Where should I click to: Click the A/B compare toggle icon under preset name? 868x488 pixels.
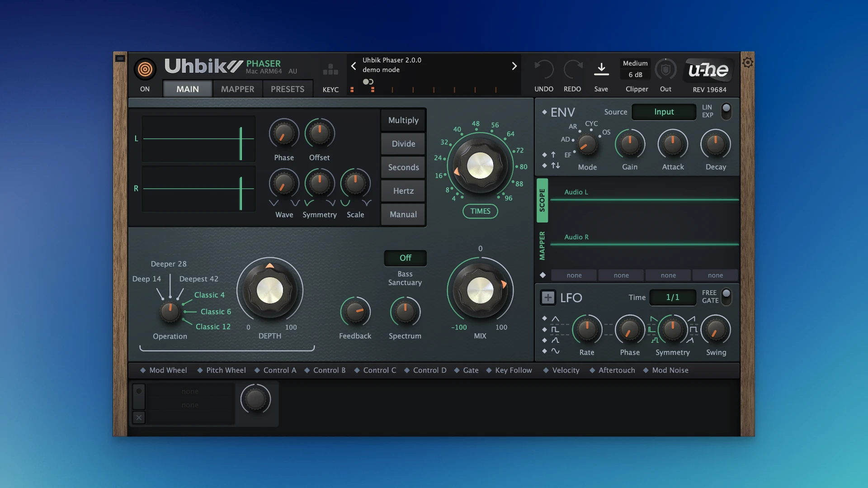click(x=368, y=82)
